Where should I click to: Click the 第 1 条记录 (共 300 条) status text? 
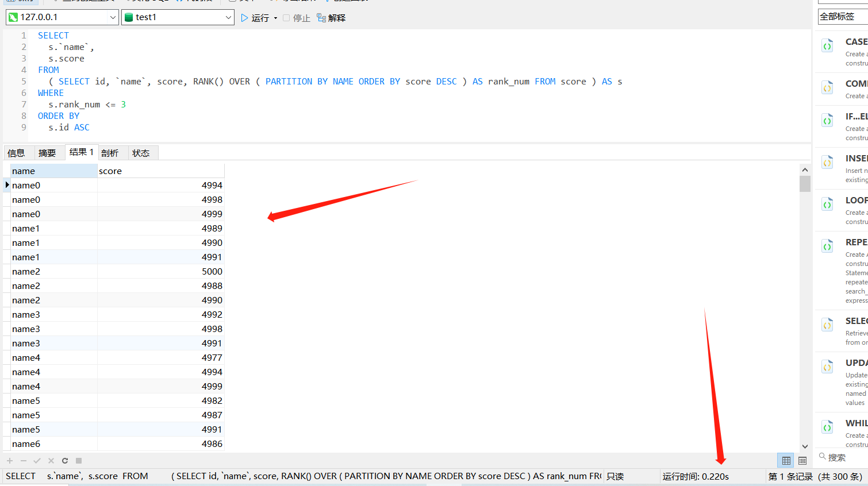click(x=816, y=476)
